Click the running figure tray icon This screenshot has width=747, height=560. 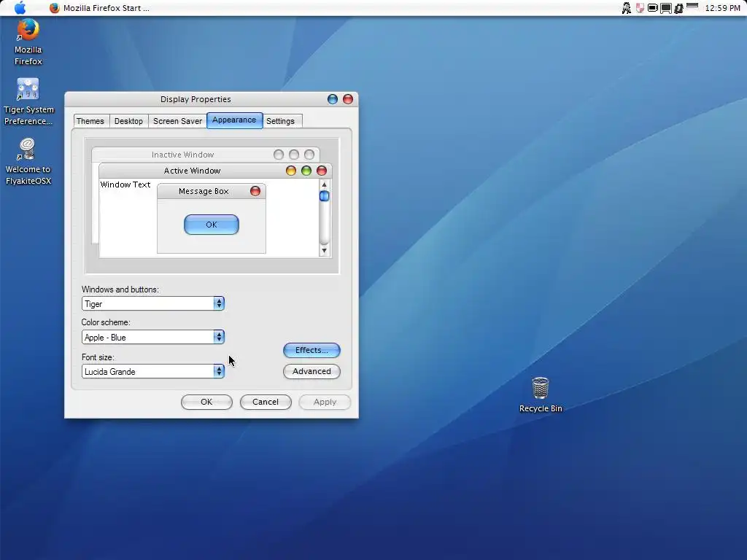(x=627, y=8)
